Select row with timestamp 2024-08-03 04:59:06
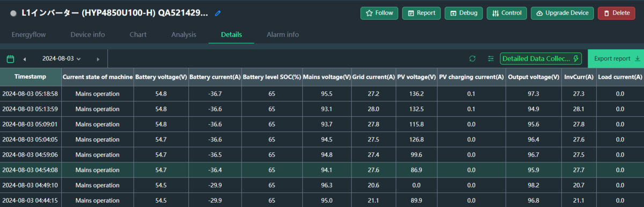The height and width of the screenshot is (207, 644). click(x=322, y=154)
